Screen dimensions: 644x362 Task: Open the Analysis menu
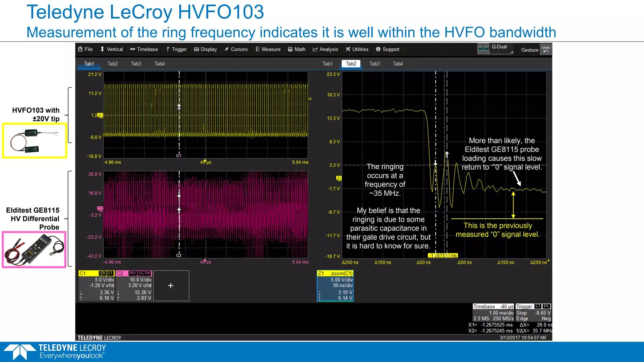[325, 49]
